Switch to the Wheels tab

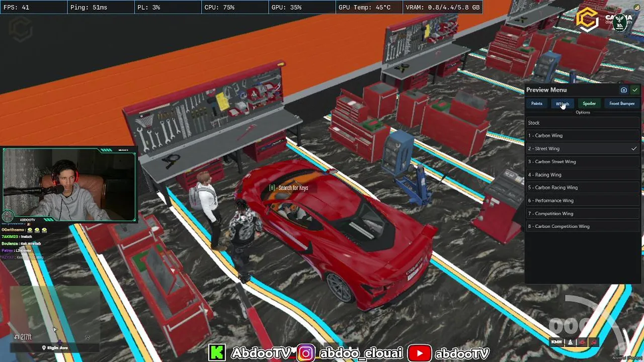(562, 104)
